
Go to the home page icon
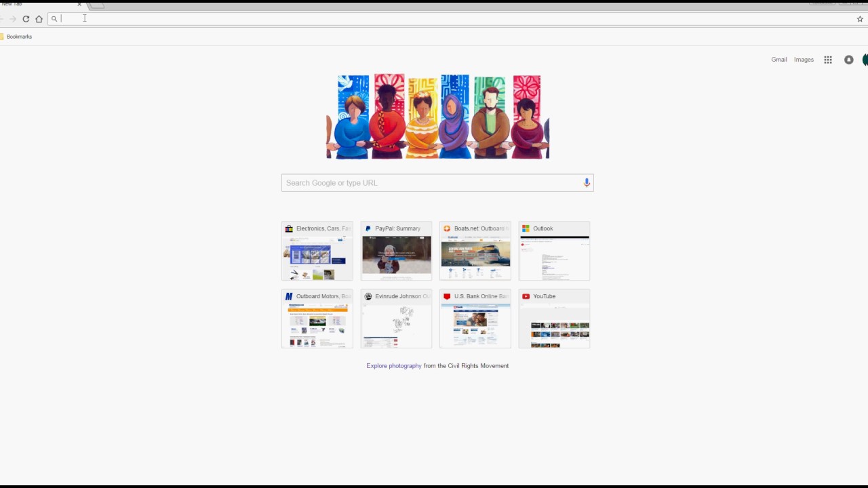39,19
